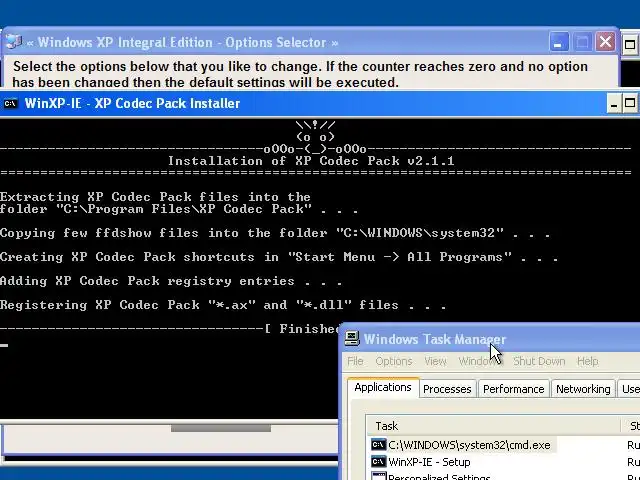640x480 pixels.
Task: Click the maximize button behind Options Selector window
Action: click(x=630, y=44)
